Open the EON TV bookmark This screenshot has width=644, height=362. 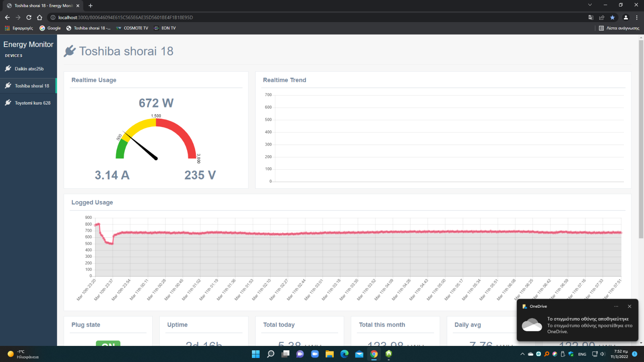165,28
